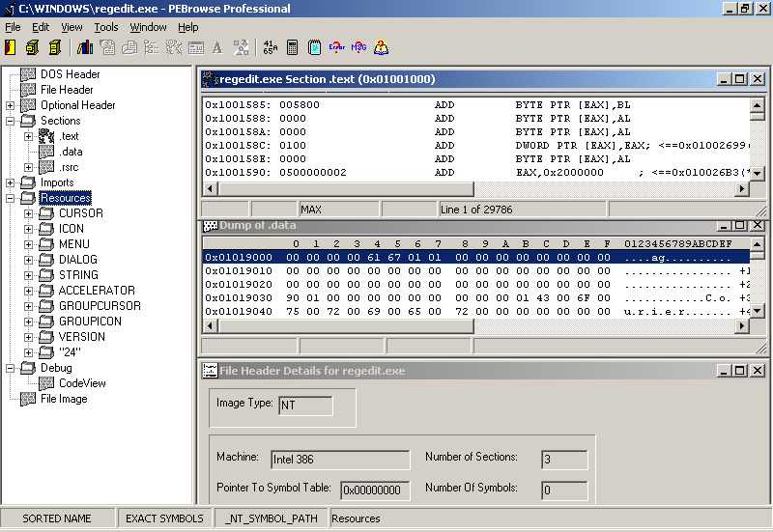Click the EXACT SYMBOLS status bar pane
The height and width of the screenshot is (532, 773).
164,518
